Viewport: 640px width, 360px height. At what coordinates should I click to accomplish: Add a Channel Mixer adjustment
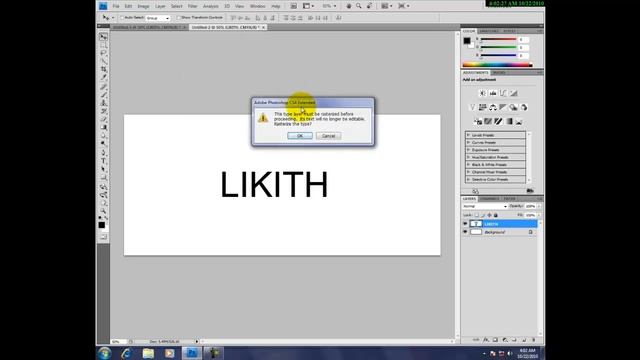[524, 107]
